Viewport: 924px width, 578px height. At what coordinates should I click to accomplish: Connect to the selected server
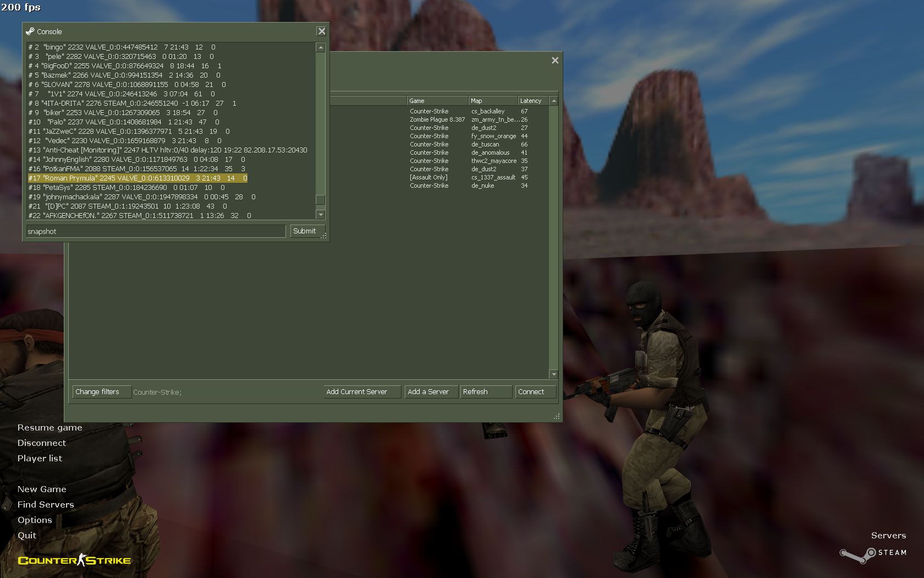pos(535,392)
